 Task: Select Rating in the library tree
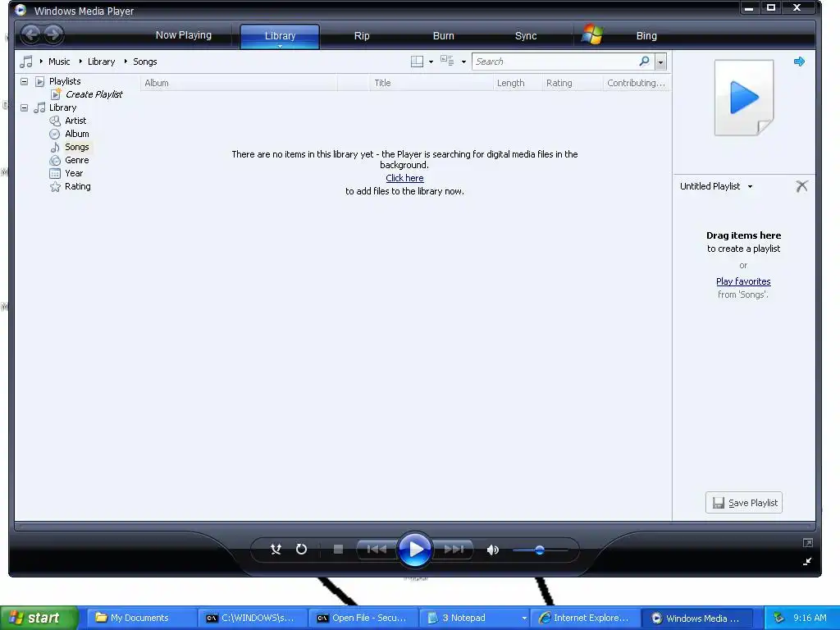point(78,186)
